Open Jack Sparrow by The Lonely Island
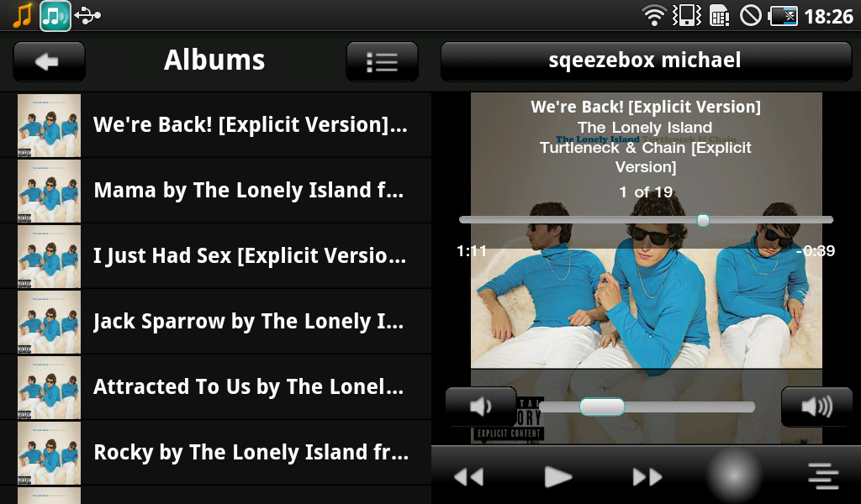The width and height of the screenshot is (861, 504). click(x=215, y=322)
